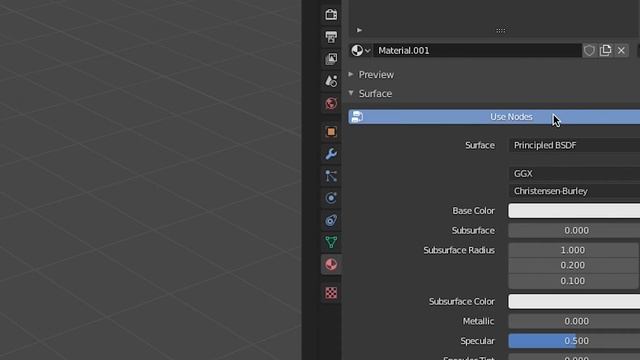Expand the material slot list filter arrow
Viewport: 640px width, 360px height.
[359, 30]
